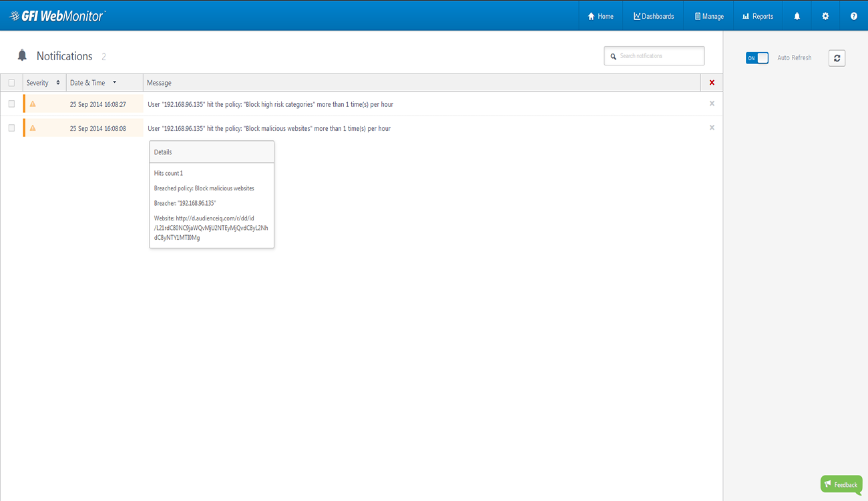Dismiss the high risk categories notification
Screen dimensions: 868x501
[712, 104]
